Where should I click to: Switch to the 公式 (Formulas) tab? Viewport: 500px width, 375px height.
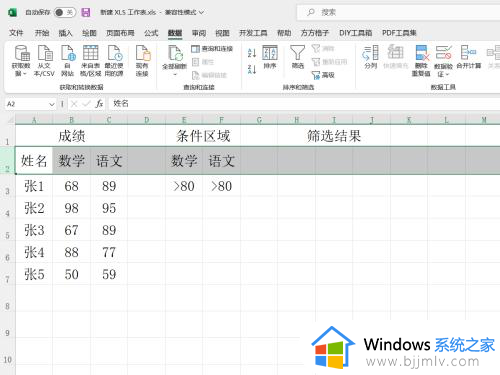pos(151,33)
